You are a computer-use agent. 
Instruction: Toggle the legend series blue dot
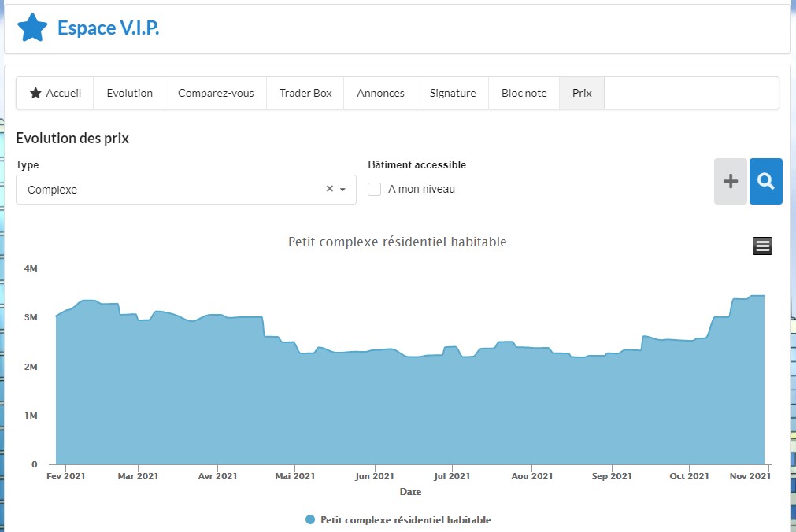310,519
